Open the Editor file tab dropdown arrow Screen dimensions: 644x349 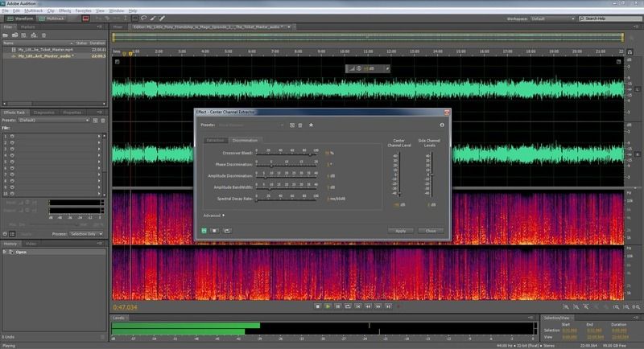(289, 27)
